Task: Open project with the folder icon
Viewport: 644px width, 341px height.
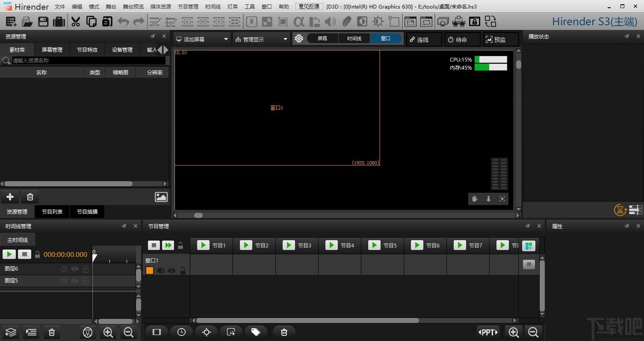Action: click(x=27, y=21)
